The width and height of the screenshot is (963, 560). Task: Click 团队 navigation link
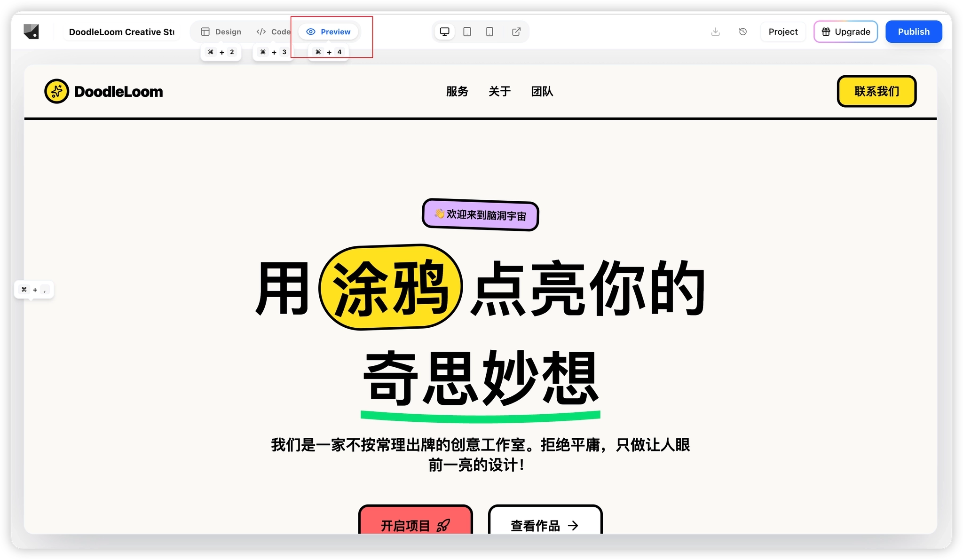click(x=542, y=91)
